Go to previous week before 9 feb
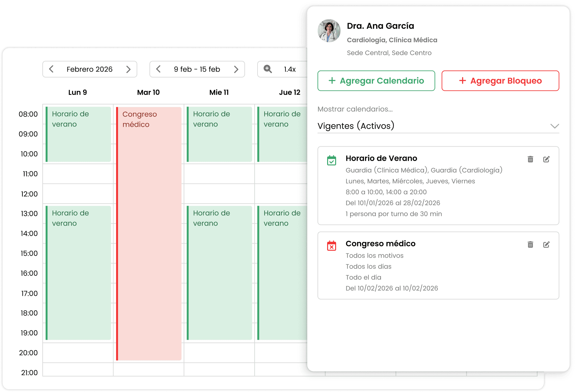Viewport: 576px width, 392px height. [x=158, y=69]
